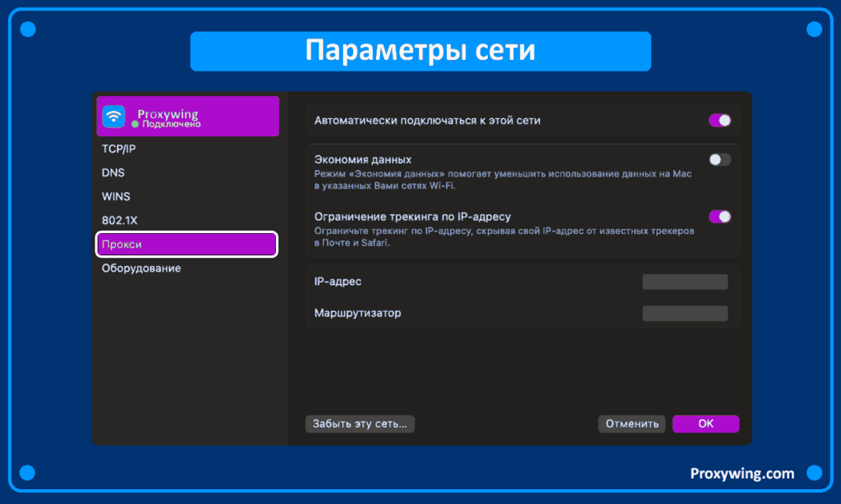Open the Оборудование section
Screen dimensions: 841x504
[141, 268]
